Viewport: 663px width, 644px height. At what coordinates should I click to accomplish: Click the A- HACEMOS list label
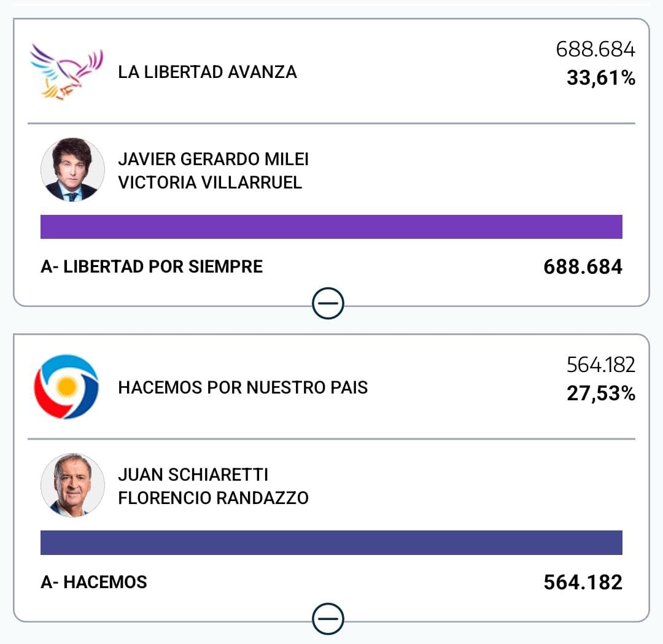pos(94,582)
